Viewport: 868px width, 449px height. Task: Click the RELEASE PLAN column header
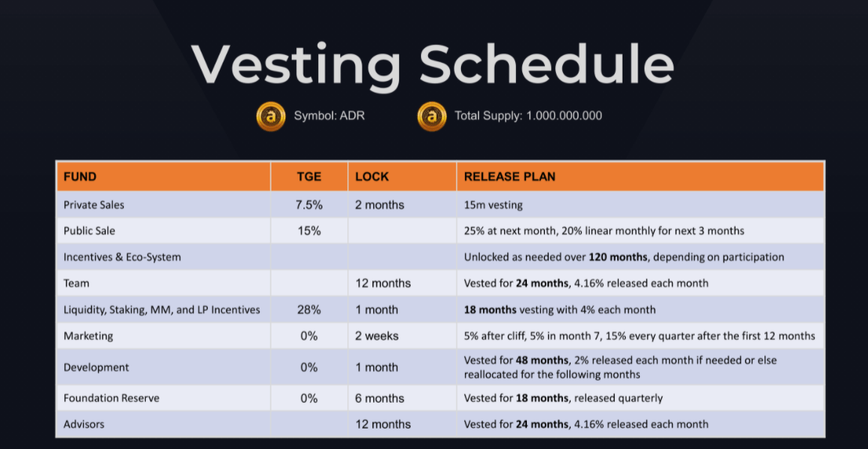pos(510,177)
